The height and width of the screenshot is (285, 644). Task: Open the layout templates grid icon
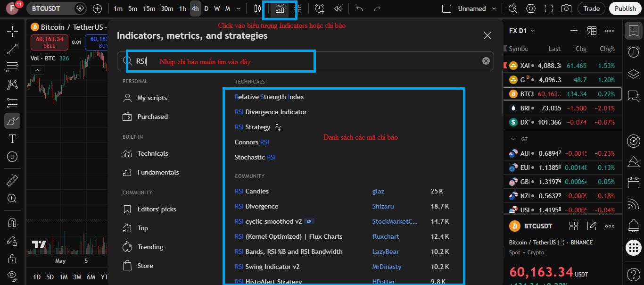point(297,8)
